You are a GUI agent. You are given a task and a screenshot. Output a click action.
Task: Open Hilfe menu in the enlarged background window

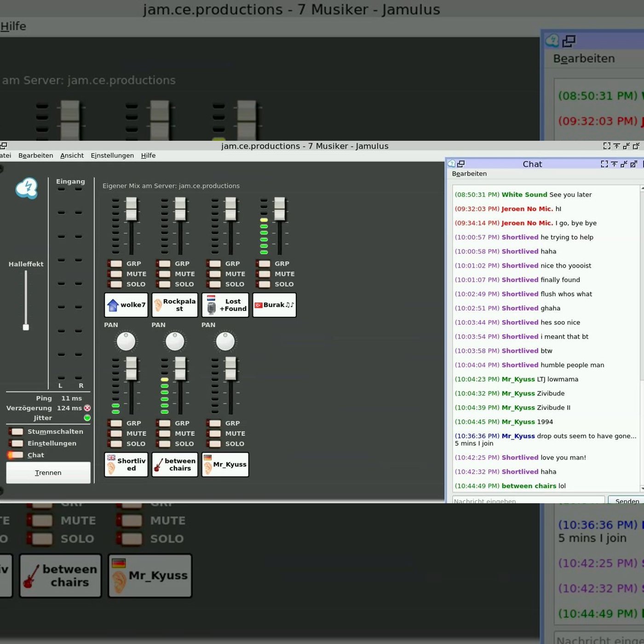[x=13, y=26]
